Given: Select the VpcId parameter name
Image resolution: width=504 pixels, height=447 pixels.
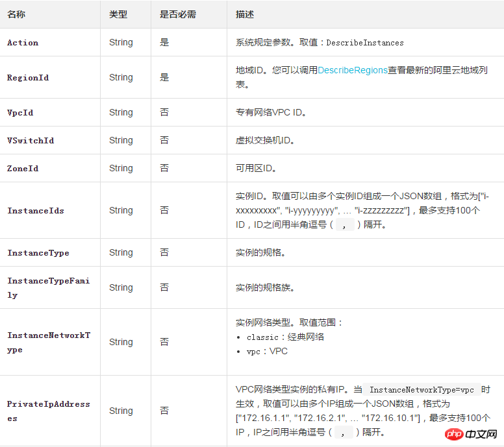Looking at the screenshot, I should [20, 113].
